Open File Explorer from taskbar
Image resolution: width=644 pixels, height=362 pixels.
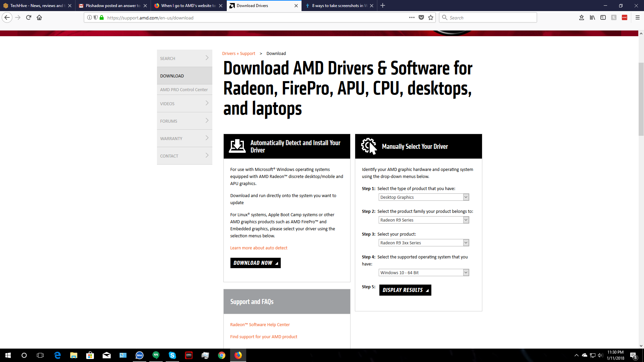(74, 355)
